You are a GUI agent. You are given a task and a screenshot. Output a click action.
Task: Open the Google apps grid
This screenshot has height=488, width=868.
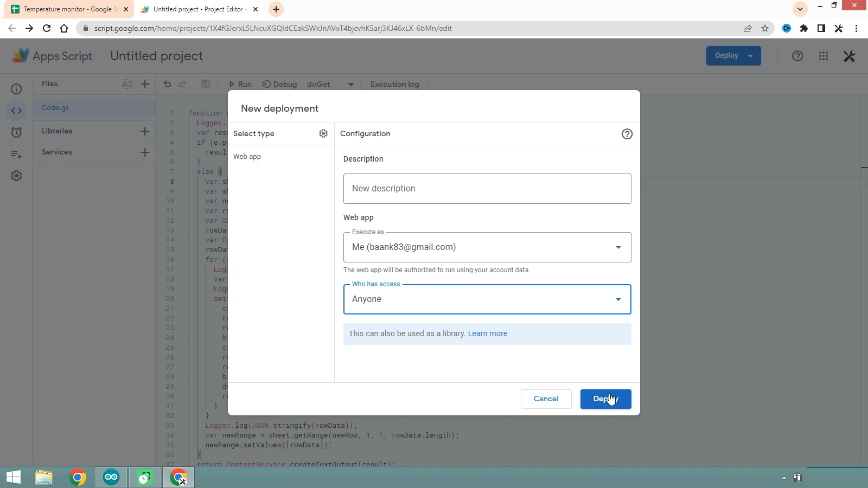(x=824, y=56)
